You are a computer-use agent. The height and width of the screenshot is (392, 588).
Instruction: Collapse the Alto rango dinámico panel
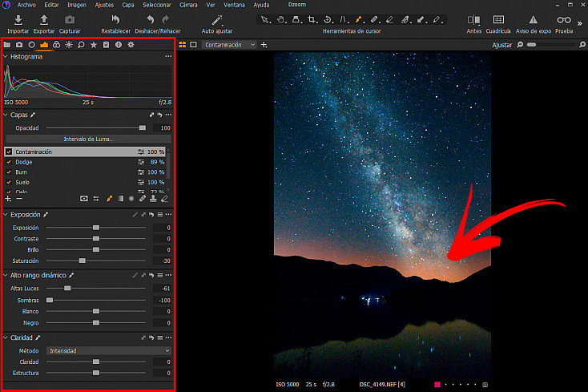6,275
